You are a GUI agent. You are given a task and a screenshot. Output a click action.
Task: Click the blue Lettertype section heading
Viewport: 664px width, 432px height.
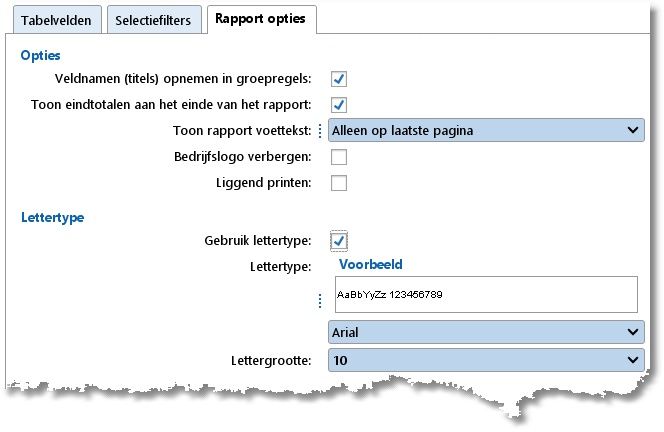click(52, 215)
